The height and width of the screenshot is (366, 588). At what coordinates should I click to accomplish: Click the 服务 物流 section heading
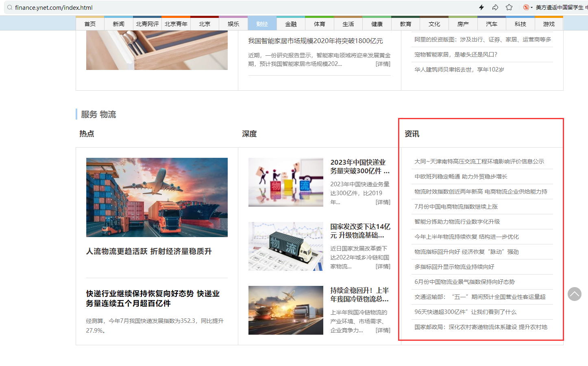(98, 114)
